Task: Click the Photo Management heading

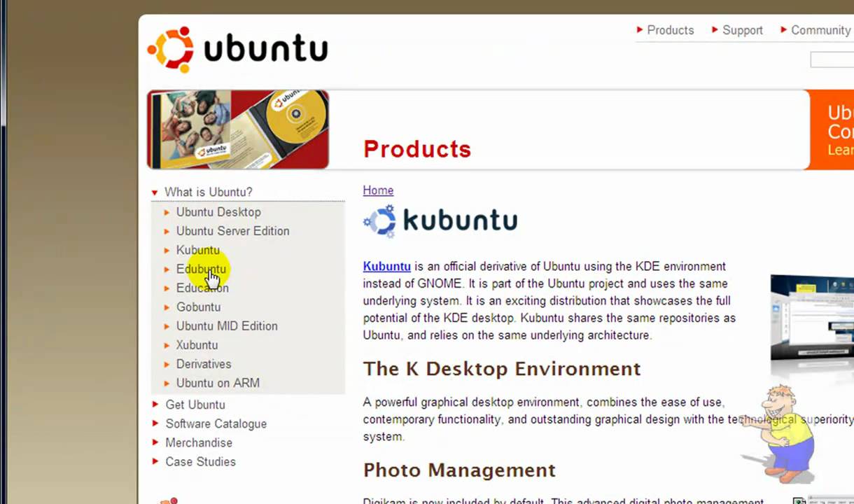Action: tap(459, 470)
